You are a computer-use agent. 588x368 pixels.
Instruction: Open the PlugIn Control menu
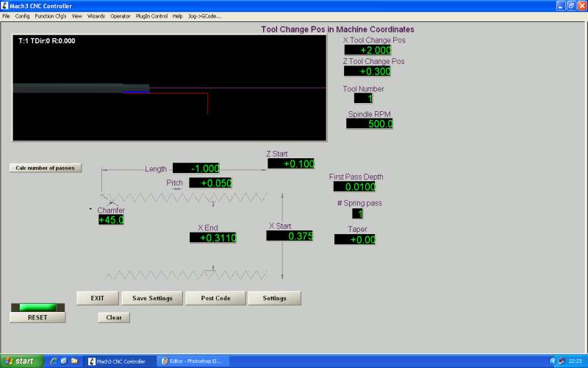pyautogui.click(x=151, y=16)
